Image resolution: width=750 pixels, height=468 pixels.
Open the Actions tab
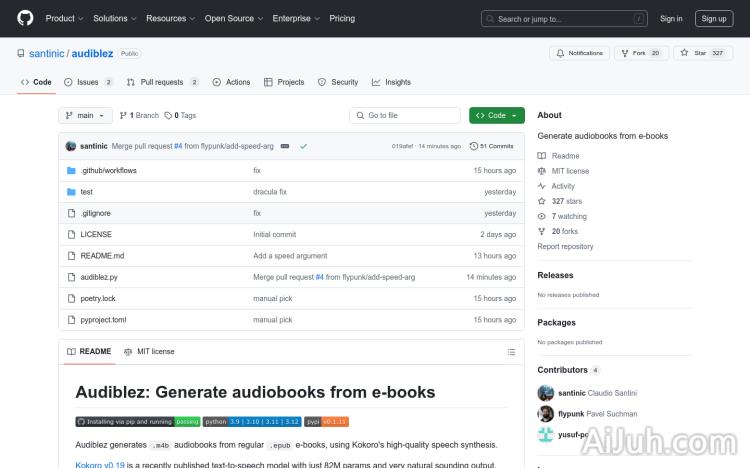click(232, 82)
